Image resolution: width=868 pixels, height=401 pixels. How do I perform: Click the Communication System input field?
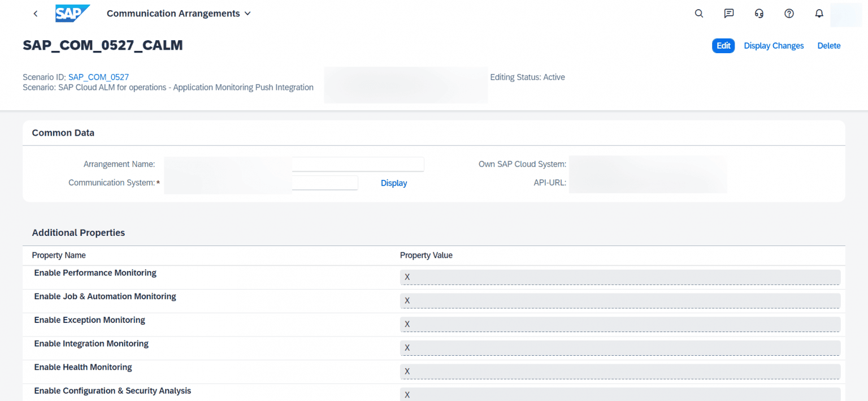[x=325, y=182]
